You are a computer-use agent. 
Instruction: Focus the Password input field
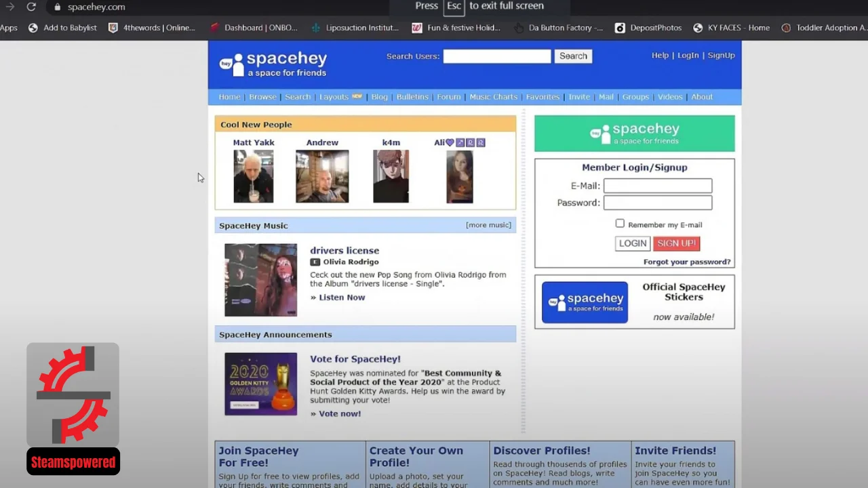tap(658, 203)
